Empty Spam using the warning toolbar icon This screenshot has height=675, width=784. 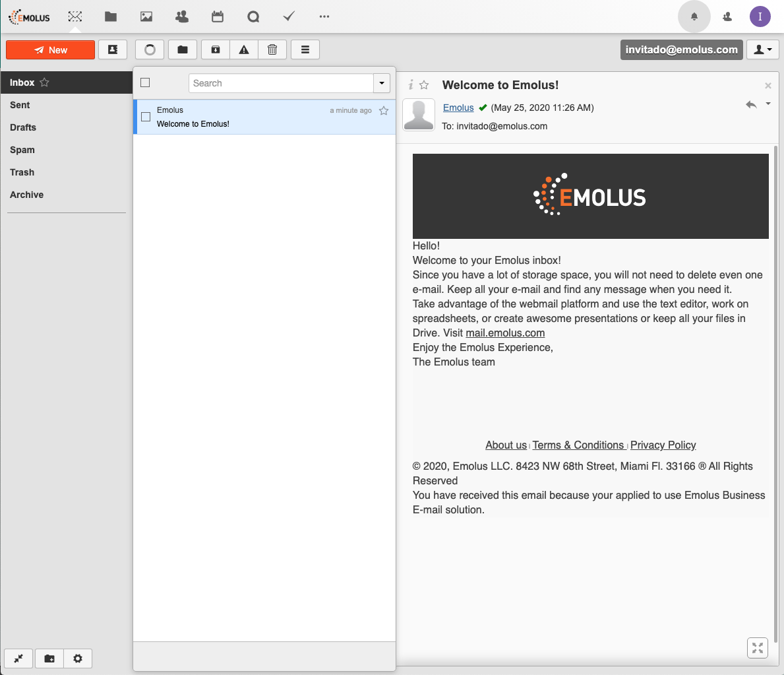point(243,49)
